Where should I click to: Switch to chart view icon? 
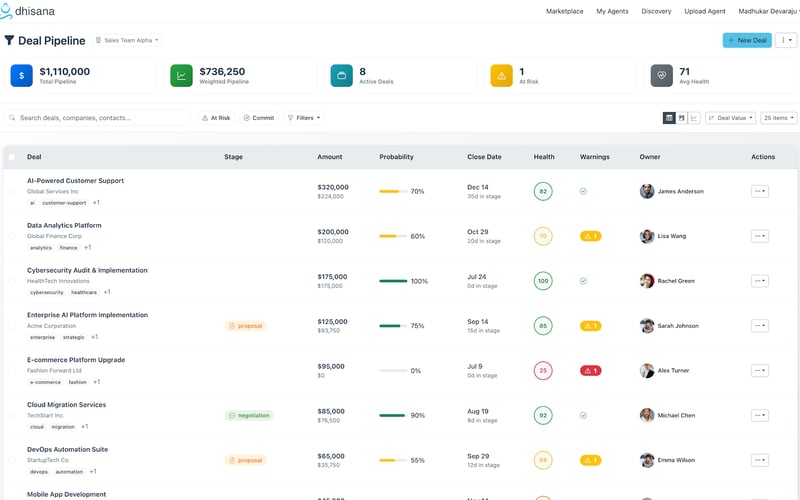point(694,118)
